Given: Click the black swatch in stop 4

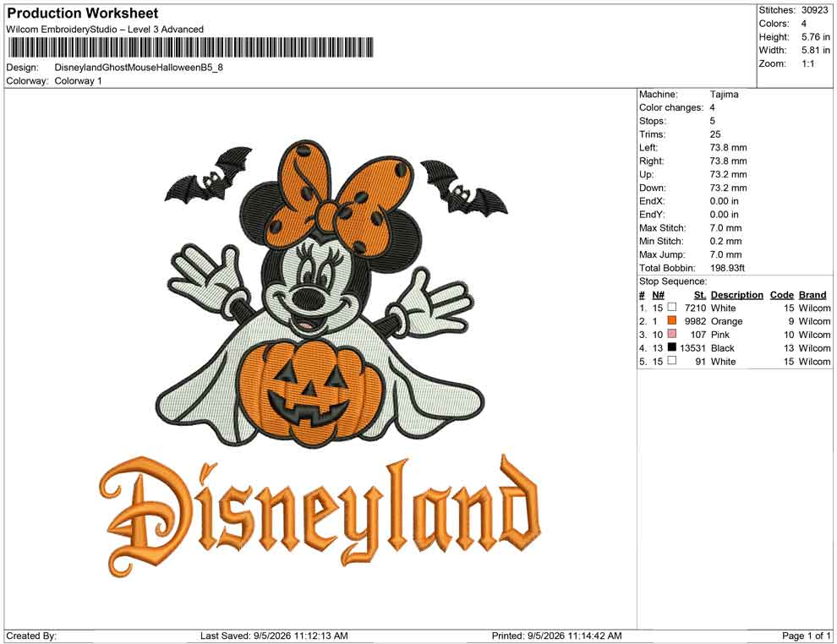Looking at the screenshot, I should coord(672,347).
